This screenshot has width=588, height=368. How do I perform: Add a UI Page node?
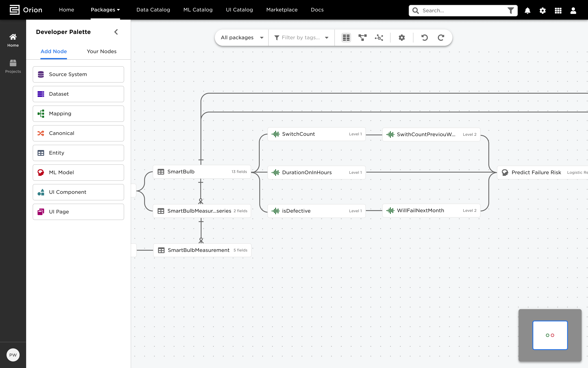click(78, 212)
